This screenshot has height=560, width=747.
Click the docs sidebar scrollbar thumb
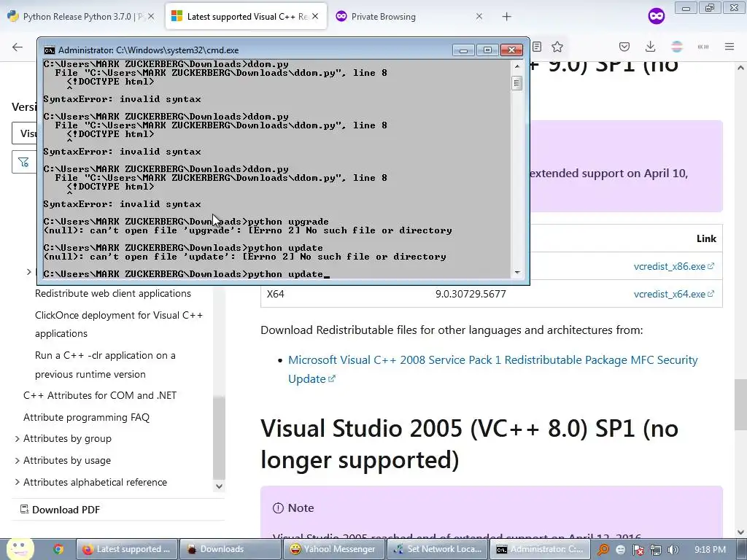[x=219, y=438]
